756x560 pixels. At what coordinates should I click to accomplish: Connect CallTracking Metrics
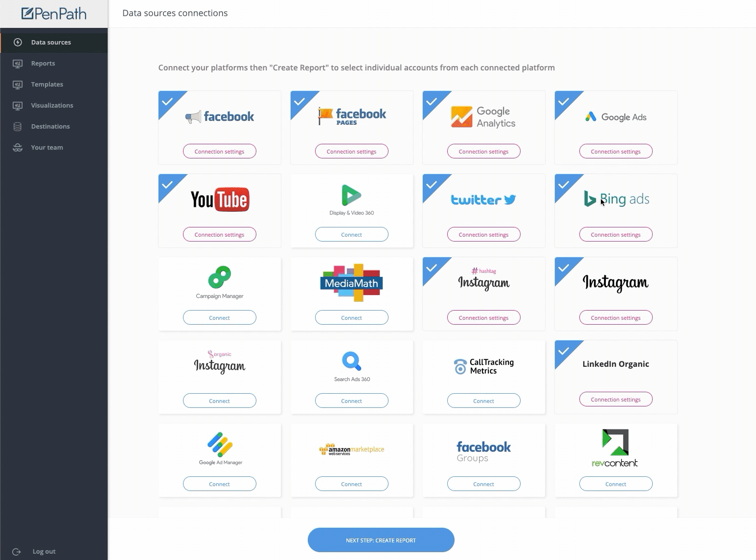coord(484,401)
